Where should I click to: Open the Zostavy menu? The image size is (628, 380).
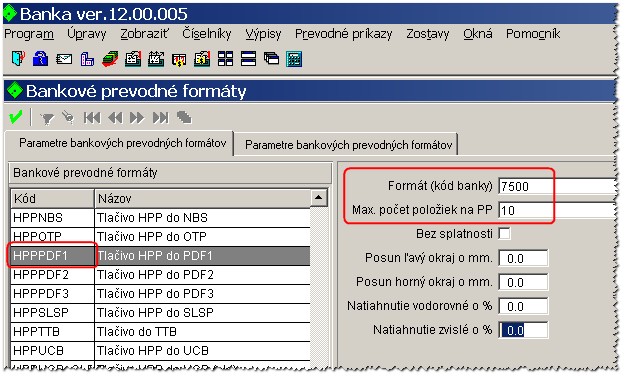click(x=427, y=34)
